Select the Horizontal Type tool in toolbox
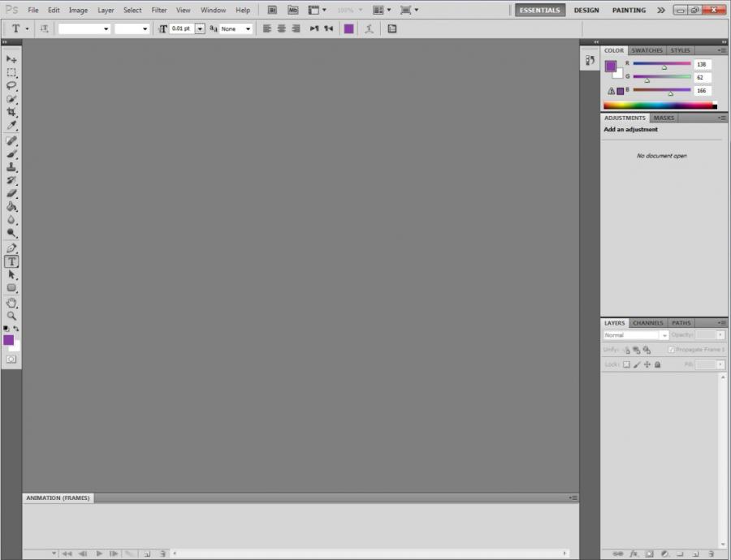The width and height of the screenshot is (731, 560). 11,262
